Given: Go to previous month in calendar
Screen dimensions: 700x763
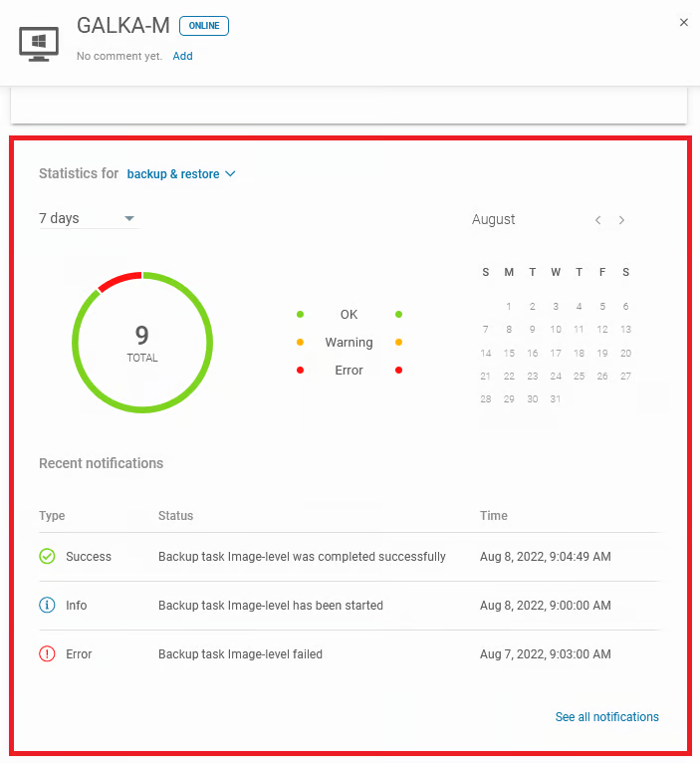Looking at the screenshot, I should click(x=597, y=220).
